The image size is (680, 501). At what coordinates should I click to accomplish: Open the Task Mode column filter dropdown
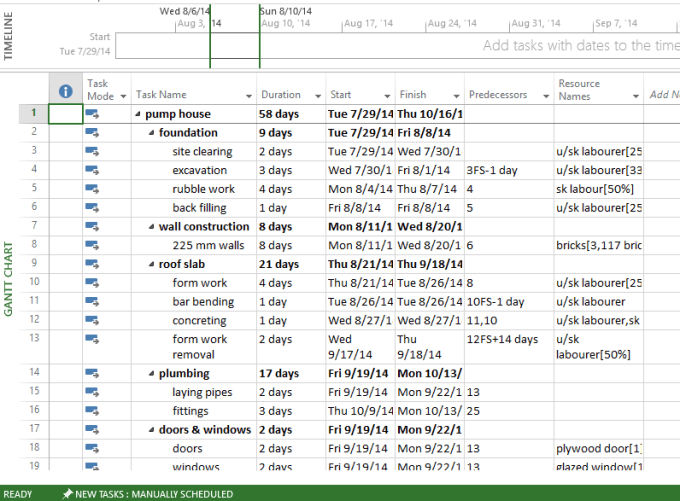pos(123,96)
